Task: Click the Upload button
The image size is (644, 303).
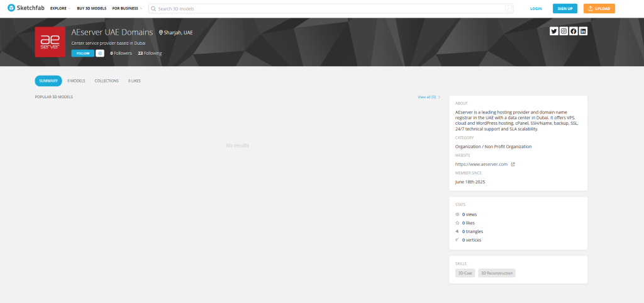Action: 599,9
